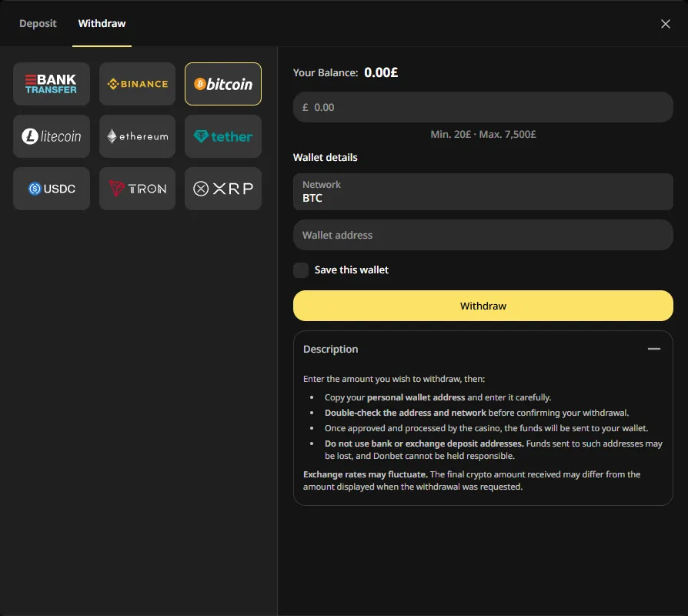Screen dimensions: 688x616
Task: Select the Bank Transfer payment method
Action: [52, 84]
